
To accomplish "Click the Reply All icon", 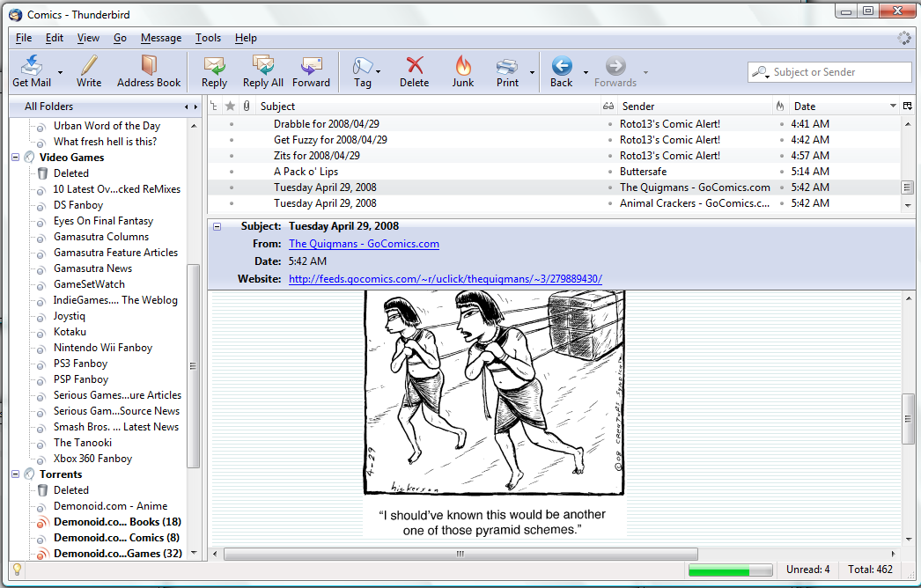I will [263, 65].
